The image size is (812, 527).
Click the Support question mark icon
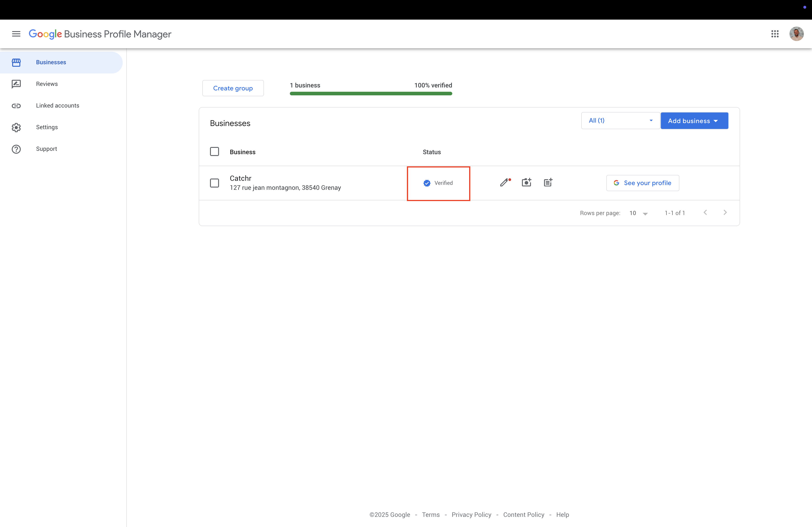click(16, 149)
